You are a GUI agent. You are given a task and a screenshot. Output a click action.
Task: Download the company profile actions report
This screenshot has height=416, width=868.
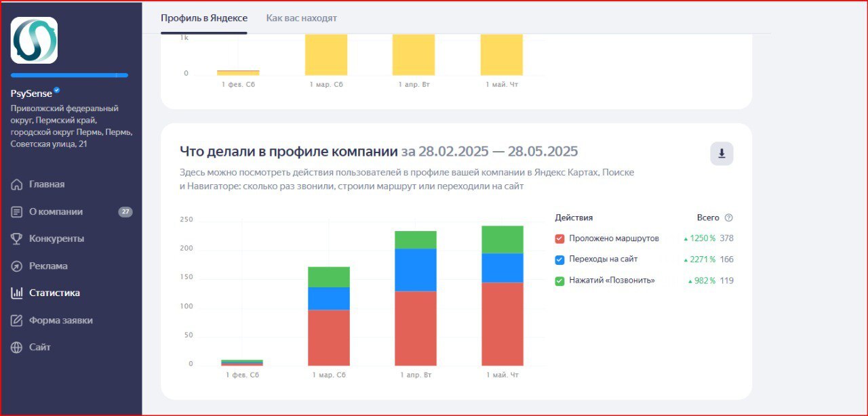722,154
